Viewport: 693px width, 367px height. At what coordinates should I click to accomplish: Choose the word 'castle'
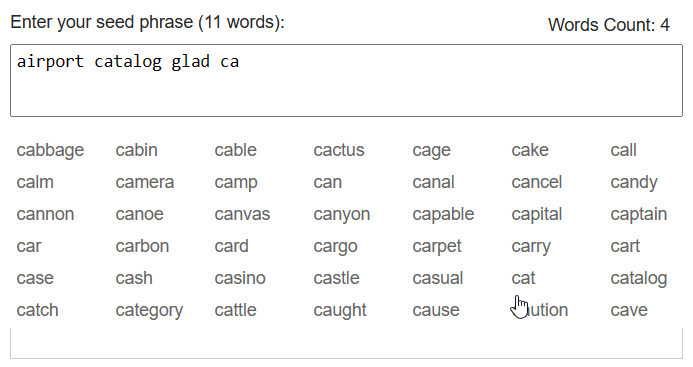coord(336,278)
